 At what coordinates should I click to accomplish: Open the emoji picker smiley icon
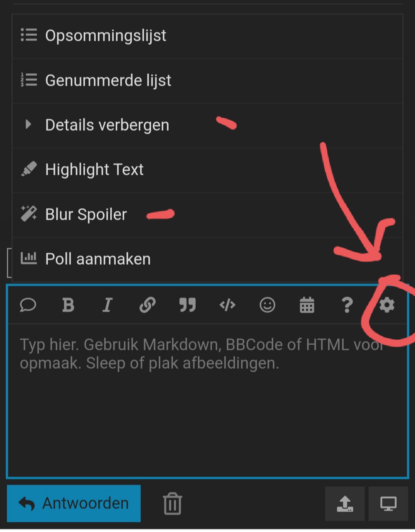[x=267, y=305]
